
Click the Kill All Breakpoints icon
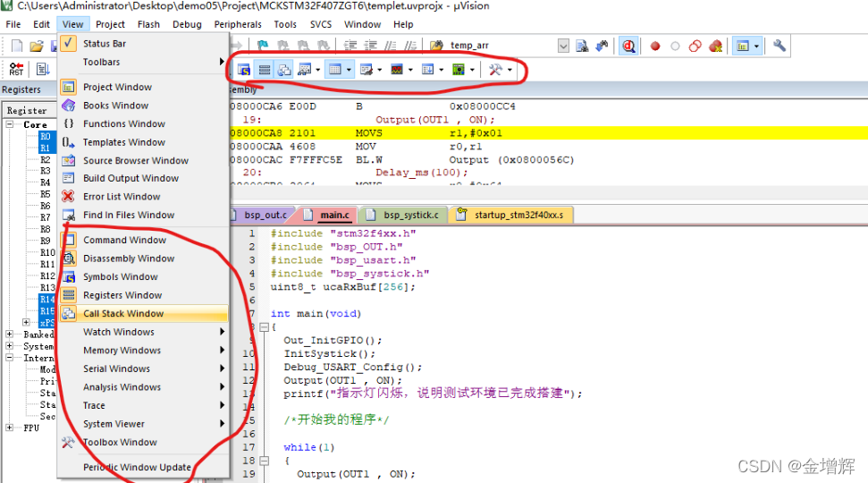(x=715, y=46)
